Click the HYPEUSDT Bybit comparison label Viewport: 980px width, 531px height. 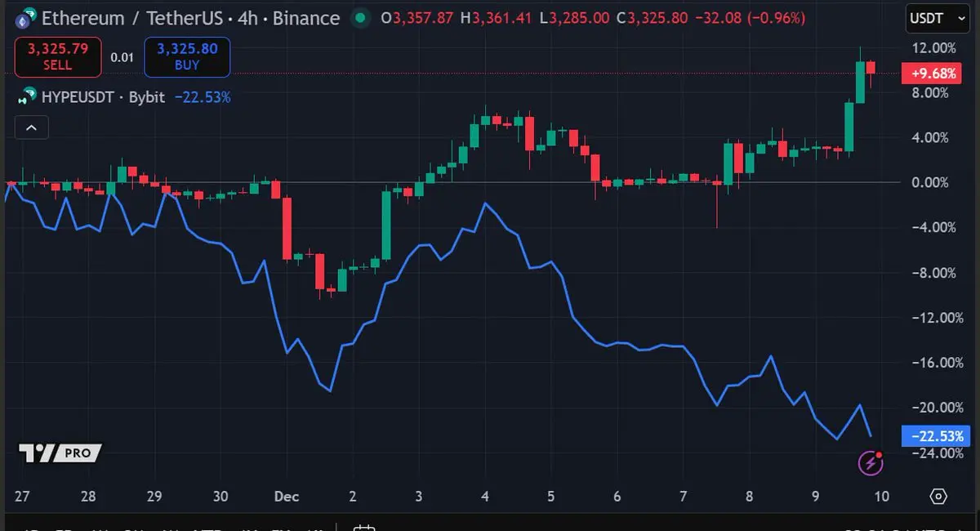[x=103, y=97]
